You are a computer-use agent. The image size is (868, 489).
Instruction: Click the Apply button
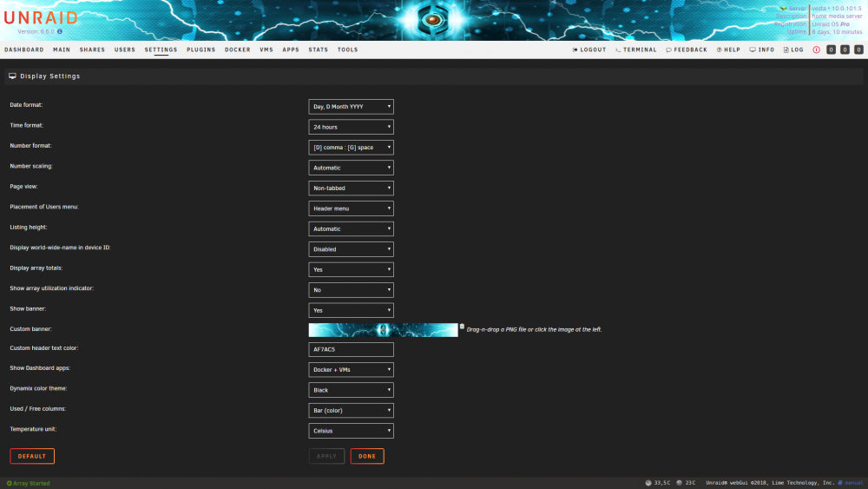[326, 456]
